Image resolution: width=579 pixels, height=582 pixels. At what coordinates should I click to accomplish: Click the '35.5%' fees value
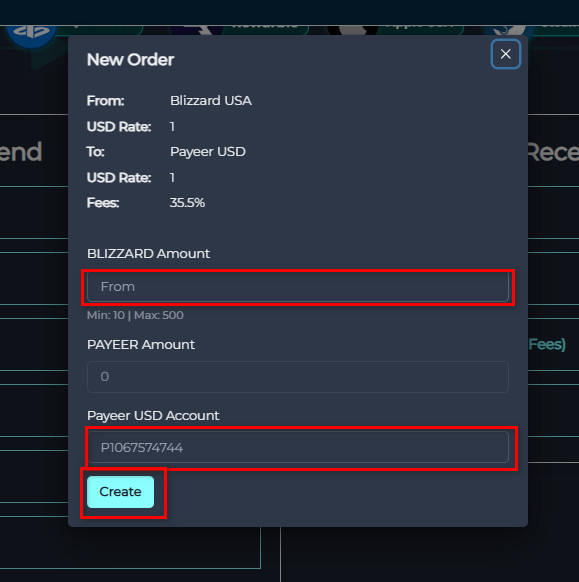(187, 203)
